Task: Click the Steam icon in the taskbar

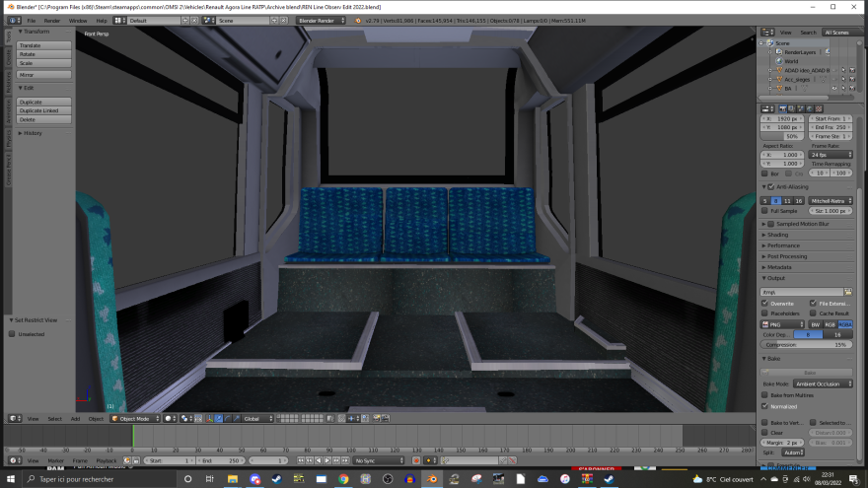Action: click(277, 479)
